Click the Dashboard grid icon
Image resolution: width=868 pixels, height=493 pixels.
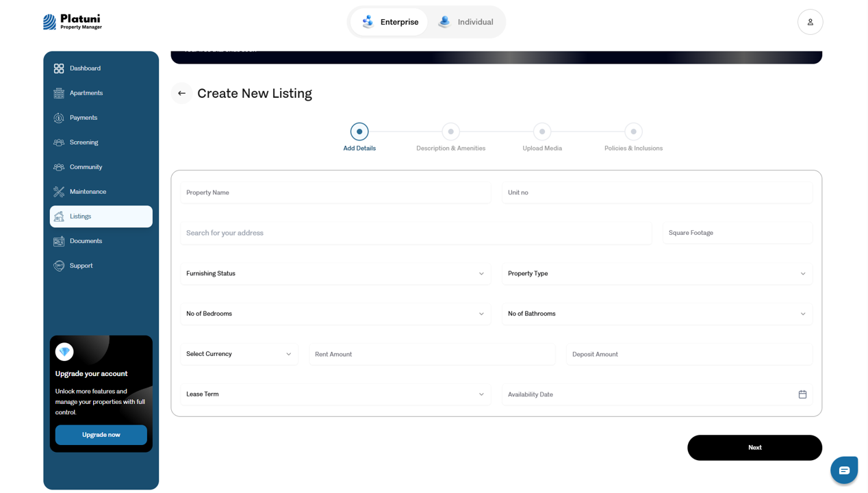59,68
